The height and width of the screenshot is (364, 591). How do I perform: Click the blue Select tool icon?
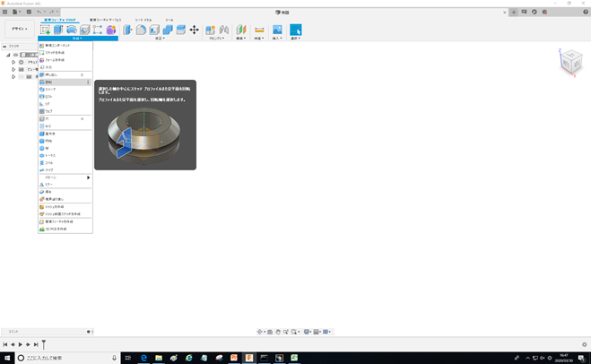pos(296,30)
